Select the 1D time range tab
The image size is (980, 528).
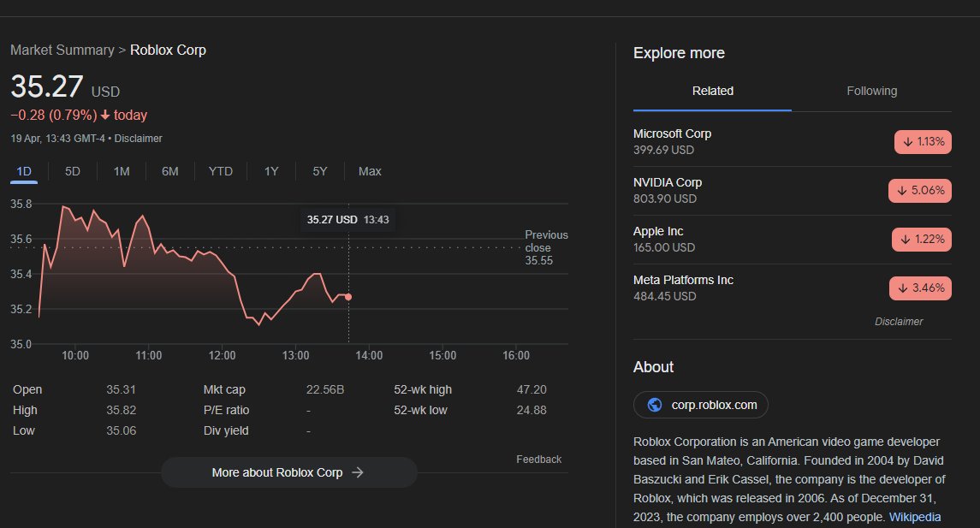click(24, 171)
